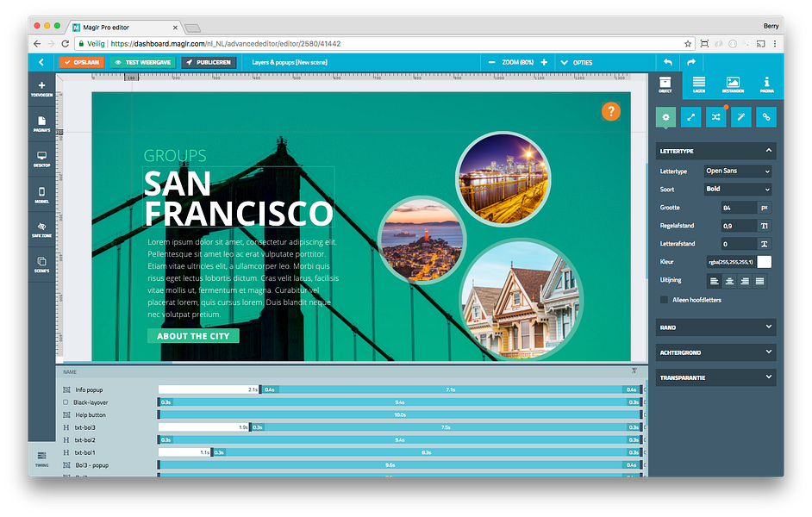Screen dimensions: 812x517
Task: Select the txt-bol1 timeline row
Action: tap(85, 452)
